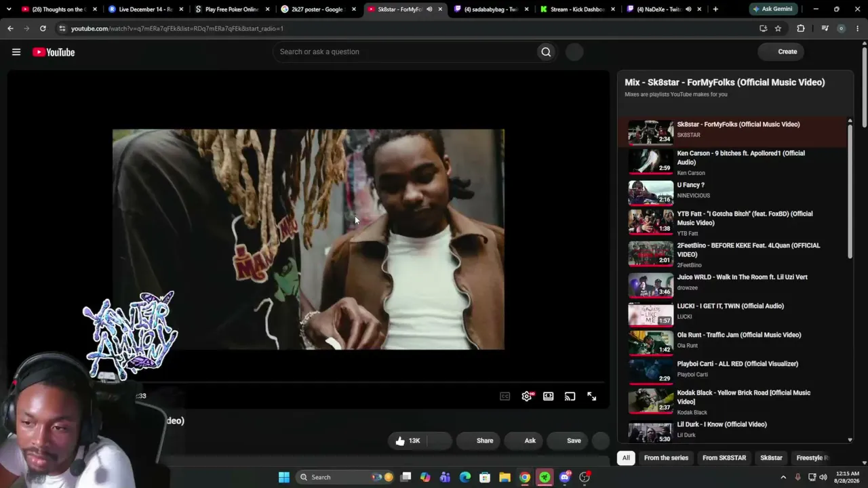Open Google Chrome from the taskbar
The height and width of the screenshot is (488, 868).
[525, 477]
